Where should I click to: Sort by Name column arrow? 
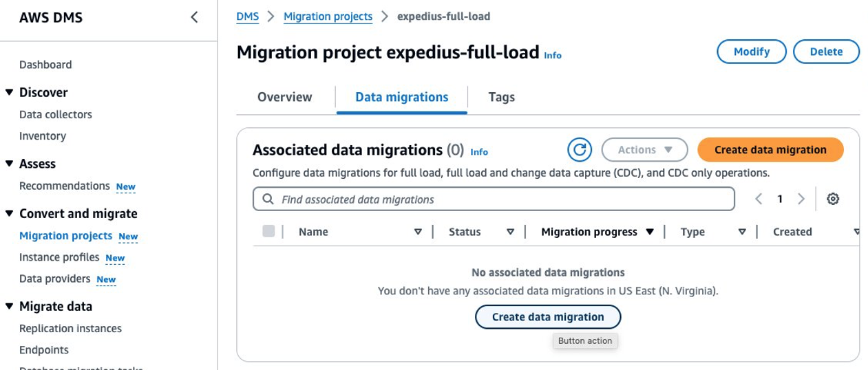(418, 232)
